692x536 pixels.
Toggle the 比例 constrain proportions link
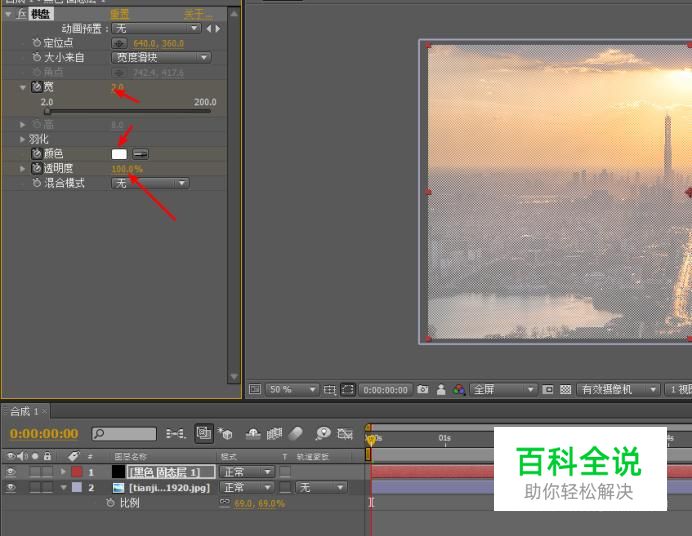[225, 502]
